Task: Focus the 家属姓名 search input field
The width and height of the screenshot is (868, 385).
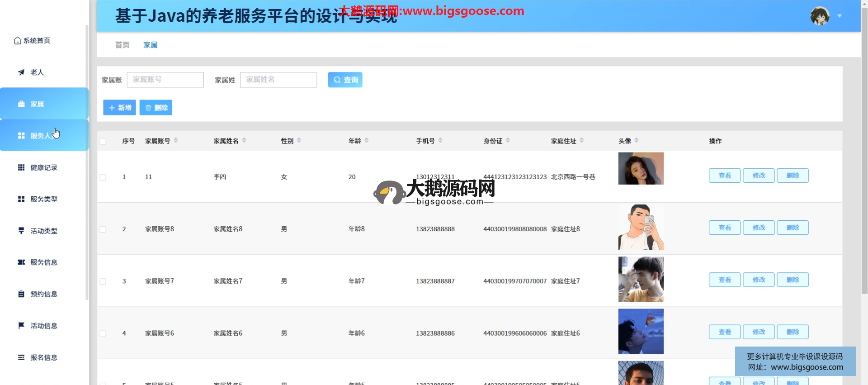Action: 278,80
